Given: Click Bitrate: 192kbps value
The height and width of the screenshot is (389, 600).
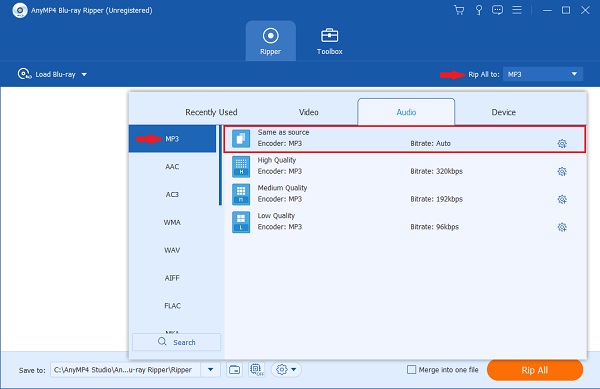Looking at the screenshot, I should click(437, 199).
